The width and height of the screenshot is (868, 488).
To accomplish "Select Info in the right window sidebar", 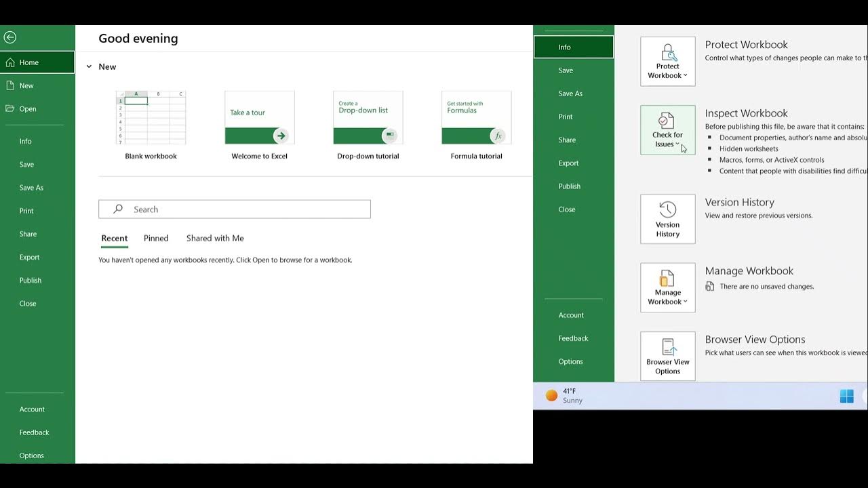I will click(x=574, y=47).
